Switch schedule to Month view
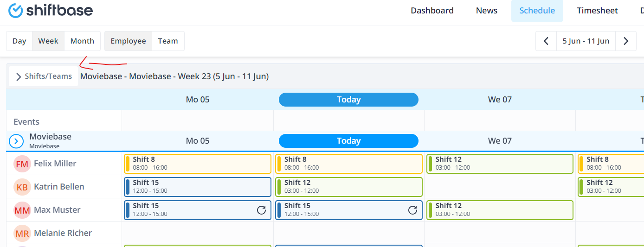 pyautogui.click(x=82, y=41)
